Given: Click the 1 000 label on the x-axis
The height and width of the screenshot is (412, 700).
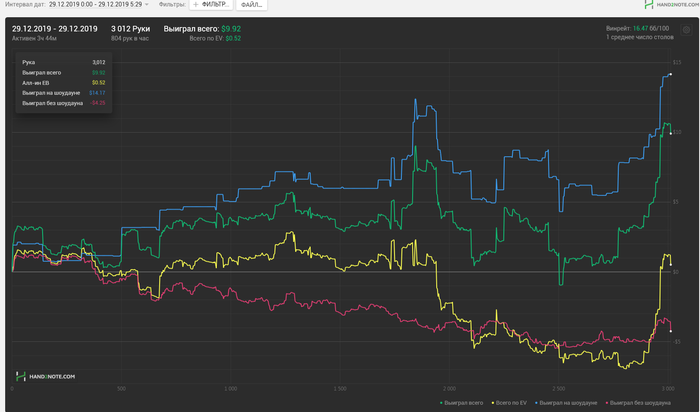Looking at the screenshot, I should 230,389.
